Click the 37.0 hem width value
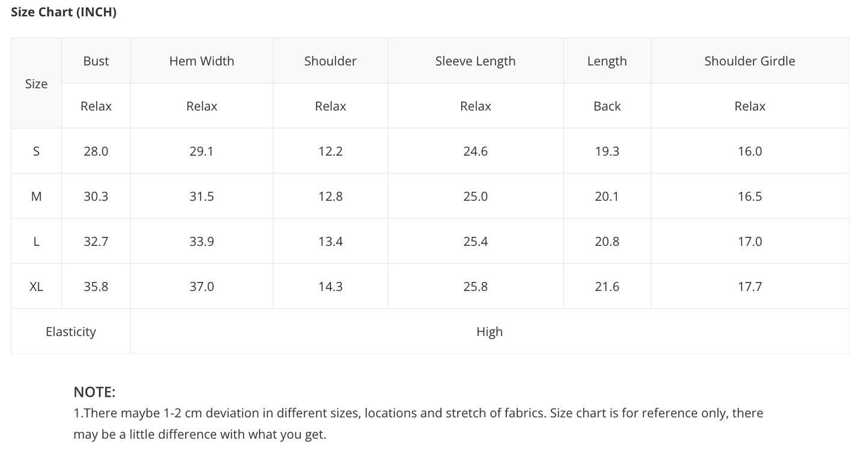 [202, 286]
